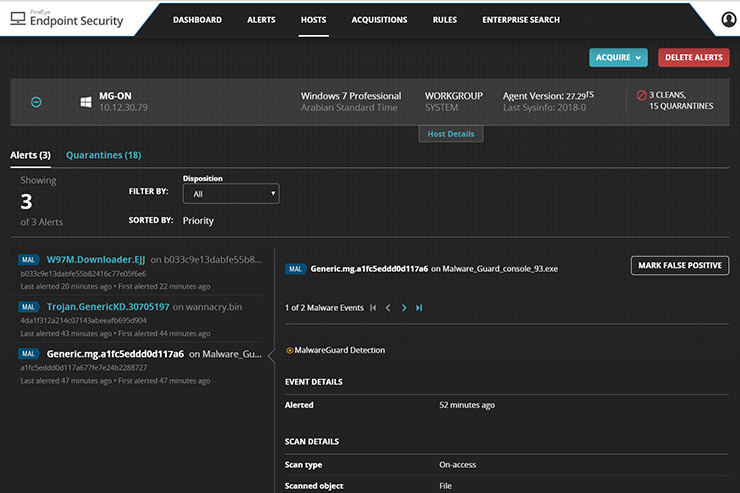Open the Disposition filter dropdown

click(230, 194)
